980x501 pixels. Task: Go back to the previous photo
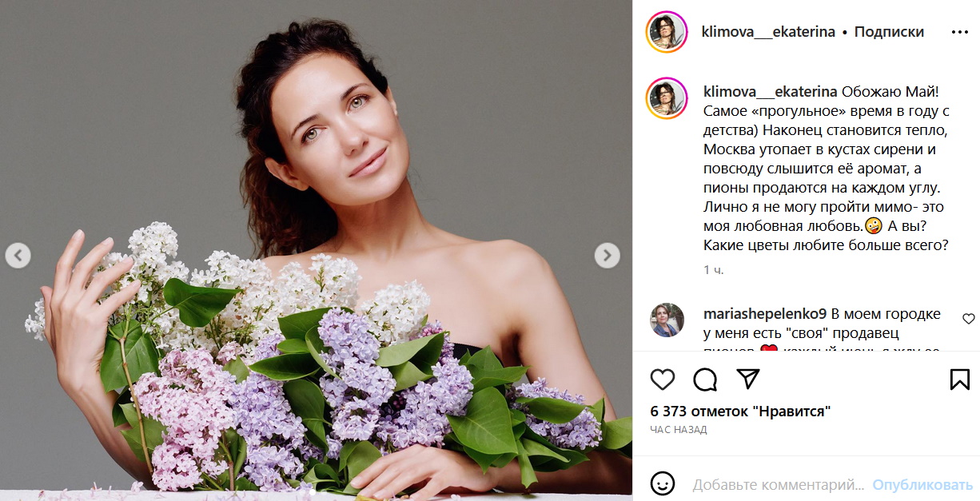pyautogui.click(x=18, y=256)
